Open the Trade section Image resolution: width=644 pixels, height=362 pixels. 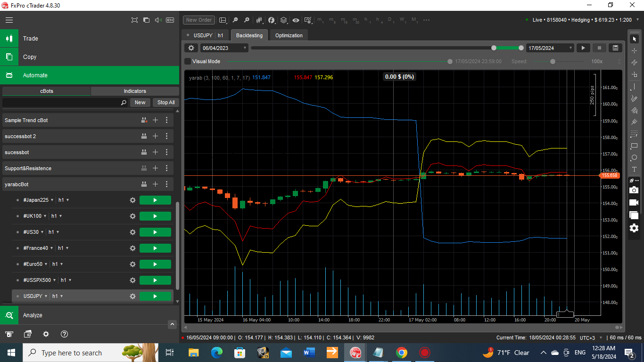pyautogui.click(x=90, y=39)
